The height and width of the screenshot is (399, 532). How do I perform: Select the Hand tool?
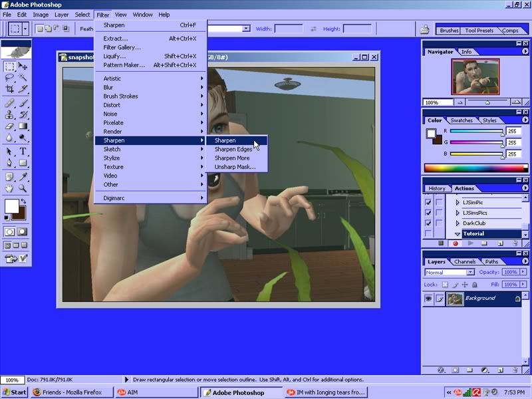pos(9,188)
